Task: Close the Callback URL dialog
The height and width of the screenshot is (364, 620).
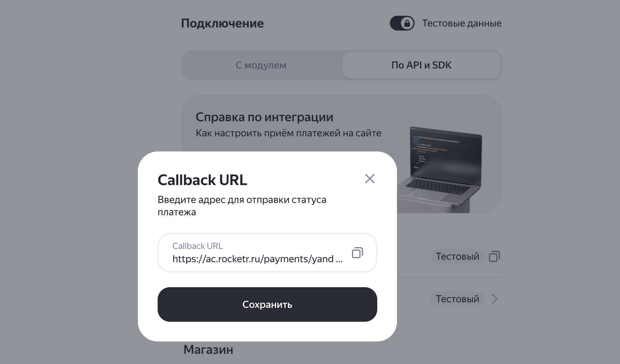Action: click(370, 179)
